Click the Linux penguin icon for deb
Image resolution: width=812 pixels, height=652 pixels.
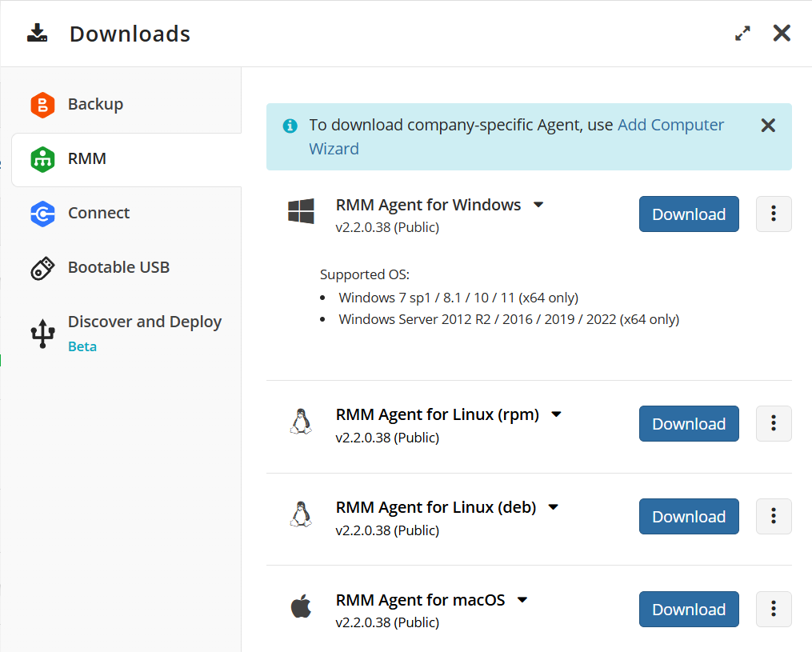301,514
